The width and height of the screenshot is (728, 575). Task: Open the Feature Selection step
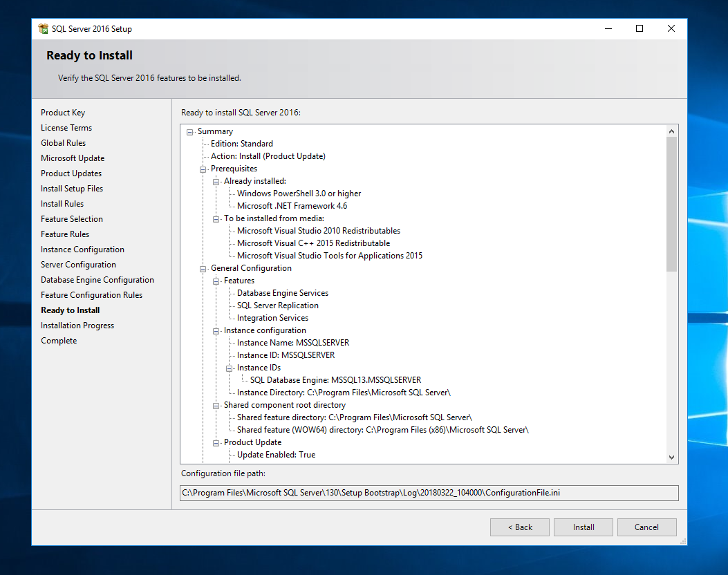[71, 218]
